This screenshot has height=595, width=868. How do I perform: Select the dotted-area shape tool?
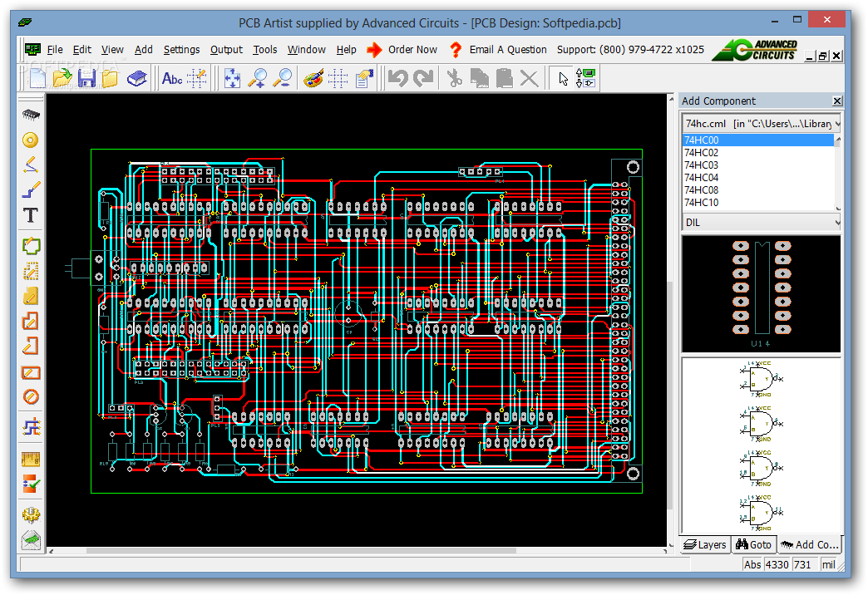pyautogui.click(x=31, y=271)
